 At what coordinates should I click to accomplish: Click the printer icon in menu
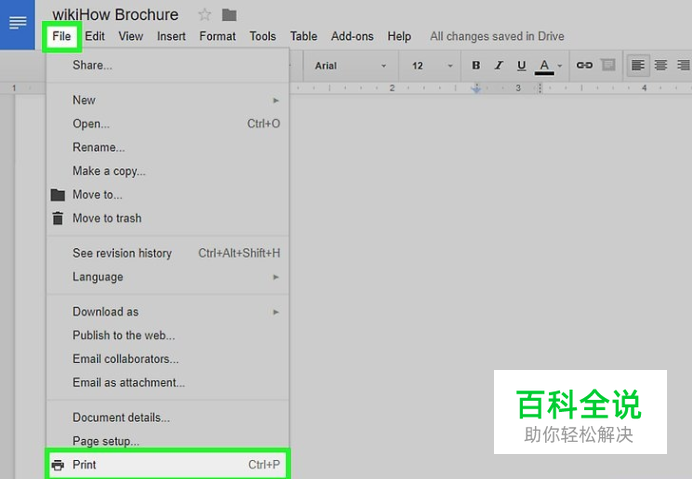point(57,465)
